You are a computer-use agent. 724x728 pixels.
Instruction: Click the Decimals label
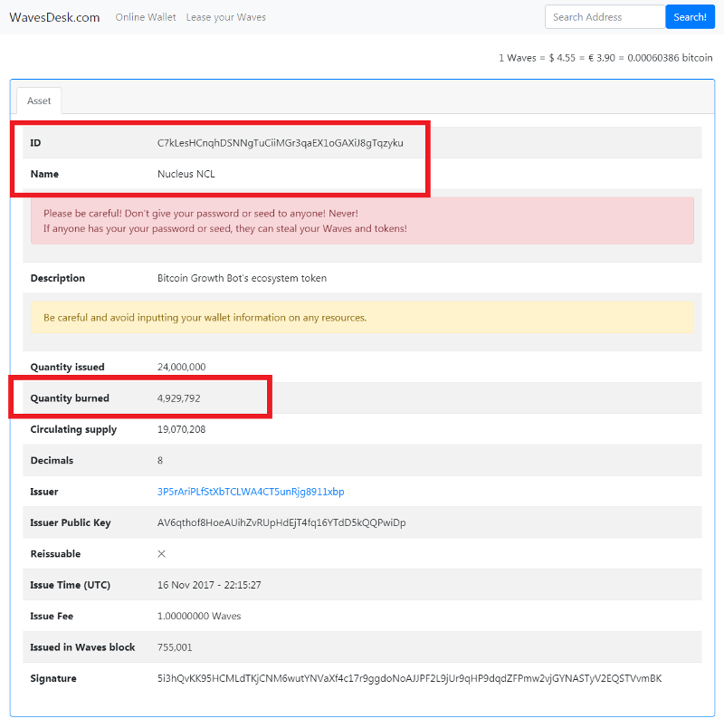pyautogui.click(x=52, y=461)
